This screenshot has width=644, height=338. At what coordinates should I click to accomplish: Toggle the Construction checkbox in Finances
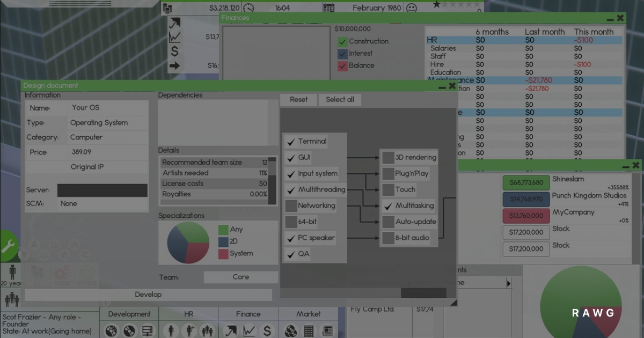(342, 41)
